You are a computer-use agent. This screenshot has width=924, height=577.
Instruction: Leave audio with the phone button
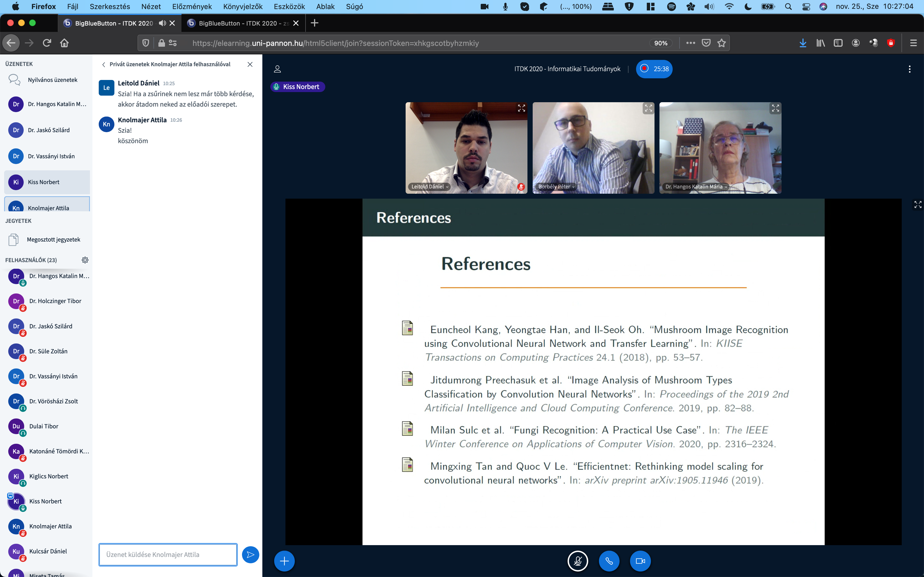[x=609, y=561]
